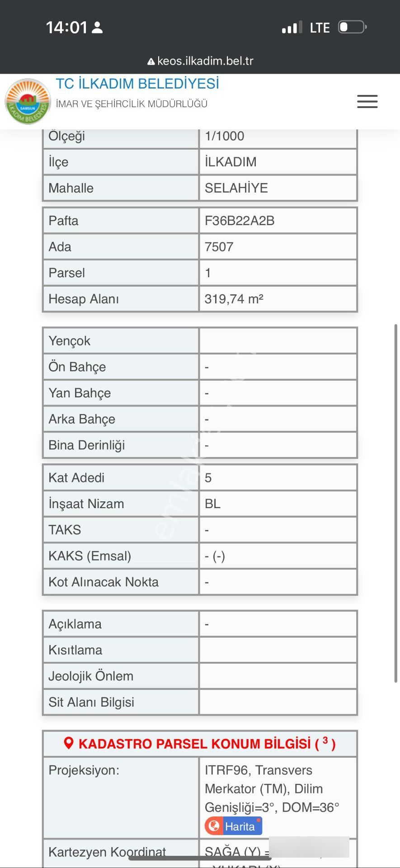Open TC İlkadım Belediyesi title link

137,84
